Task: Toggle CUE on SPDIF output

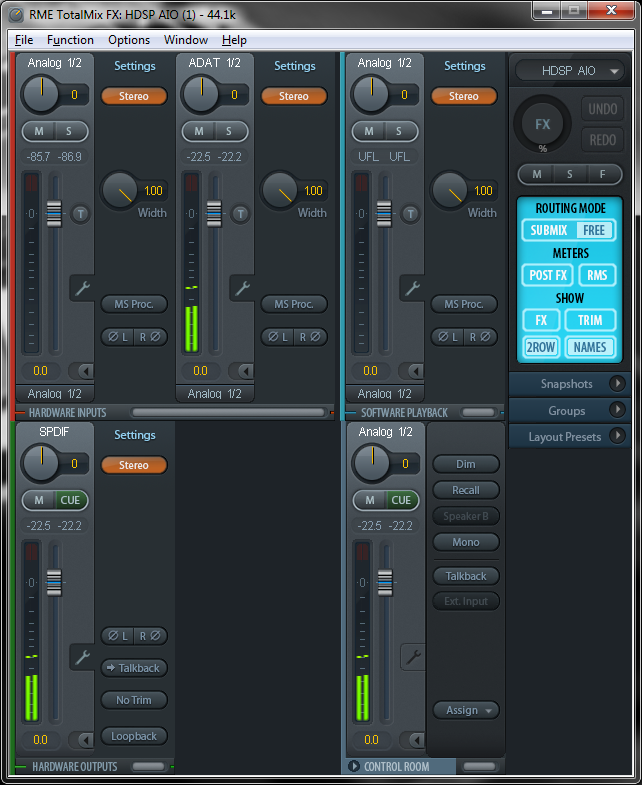Action: 70,500
